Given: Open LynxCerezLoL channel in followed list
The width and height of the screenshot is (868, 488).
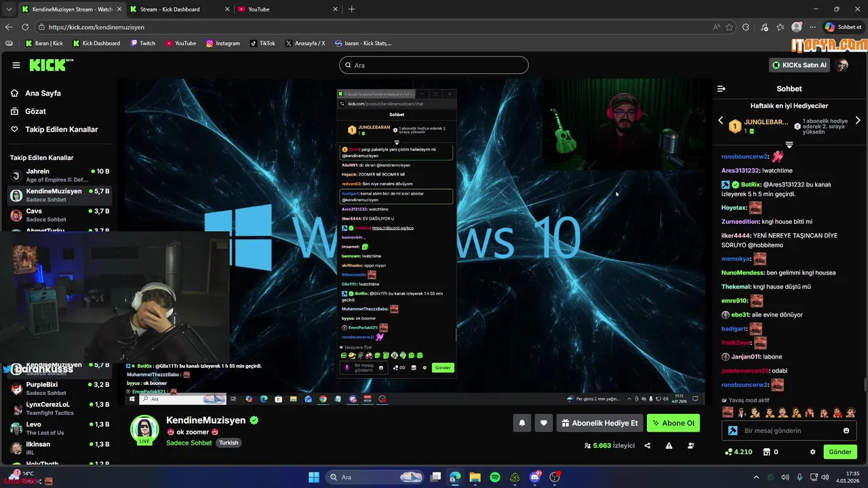Looking at the screenshot, I should [60, 408].
